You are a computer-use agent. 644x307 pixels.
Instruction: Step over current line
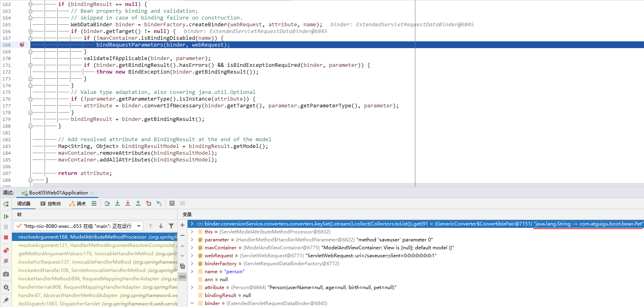point(107,203)
